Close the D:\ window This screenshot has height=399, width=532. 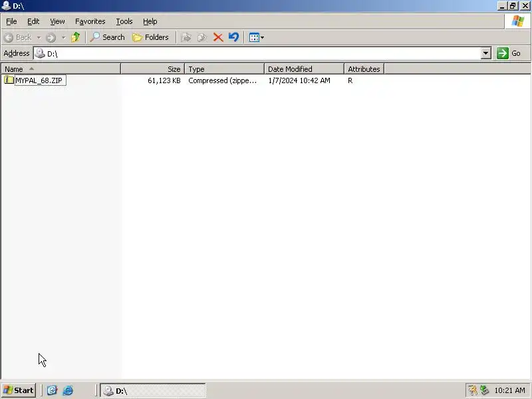(x=525, y=6)
